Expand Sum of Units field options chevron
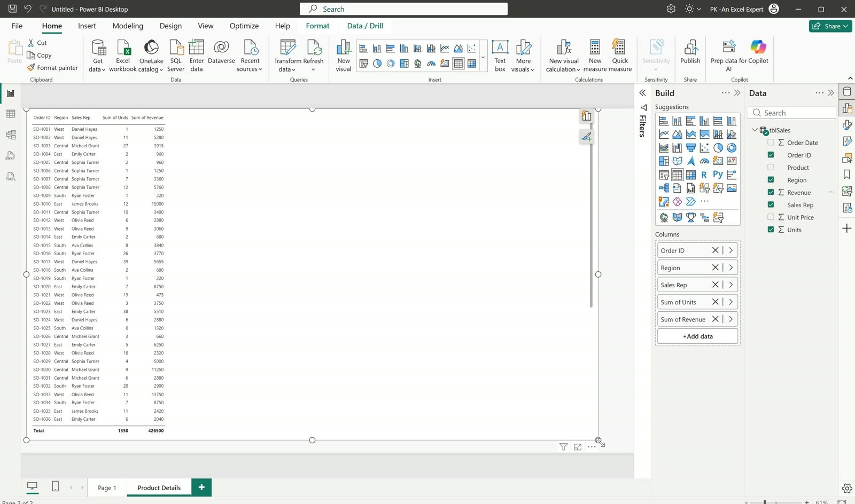Viewport: 855px width, 504px height. tap(730, 302)
